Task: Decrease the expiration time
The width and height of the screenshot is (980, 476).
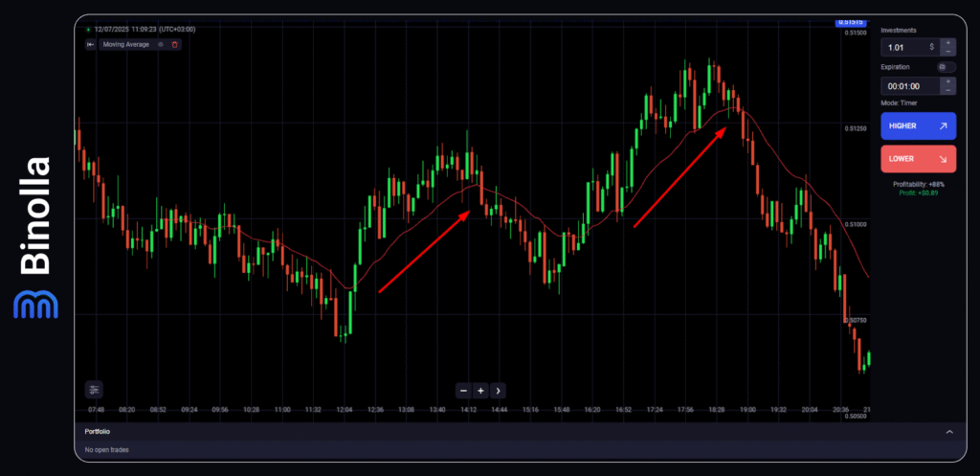Action: 947,91
